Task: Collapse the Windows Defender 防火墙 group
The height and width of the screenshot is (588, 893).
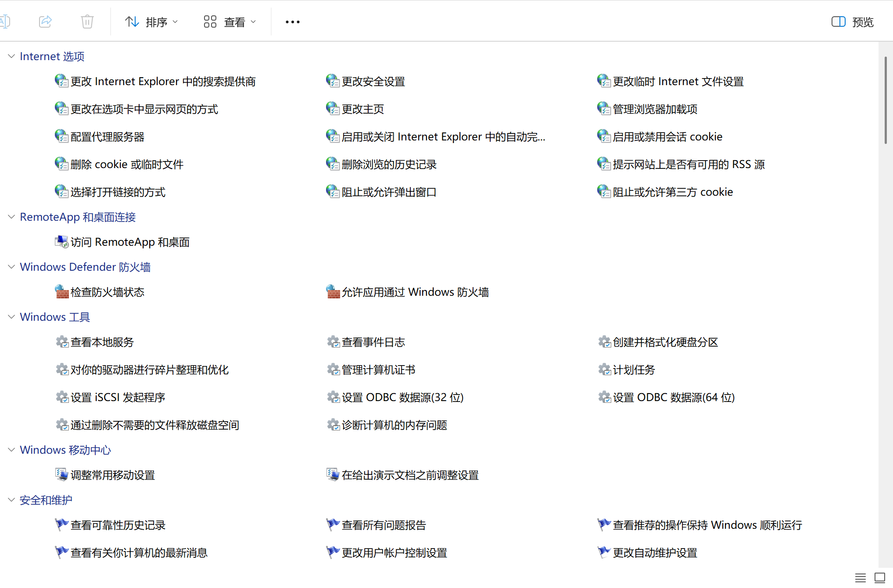Action: pyautogui.click(x=11, y=267)
